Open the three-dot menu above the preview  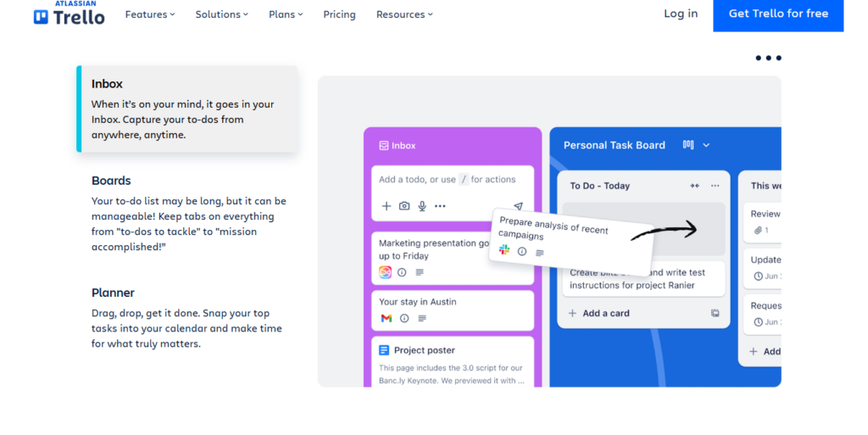coord(768,58)
